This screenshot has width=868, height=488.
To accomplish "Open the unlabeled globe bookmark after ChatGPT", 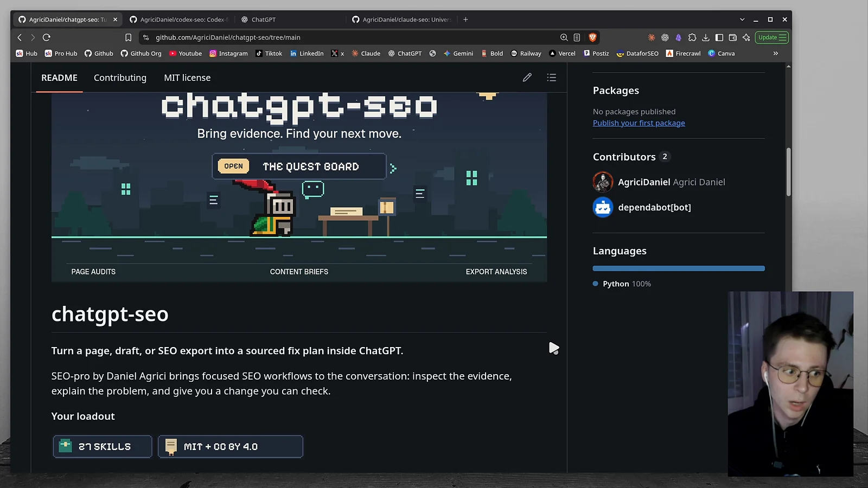I will [x=432, y=54].
